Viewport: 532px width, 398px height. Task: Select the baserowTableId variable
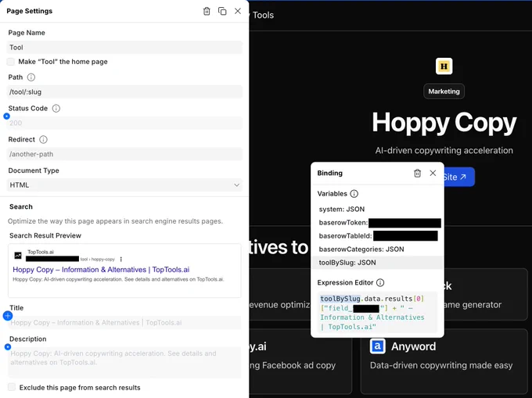pos(377,236)
